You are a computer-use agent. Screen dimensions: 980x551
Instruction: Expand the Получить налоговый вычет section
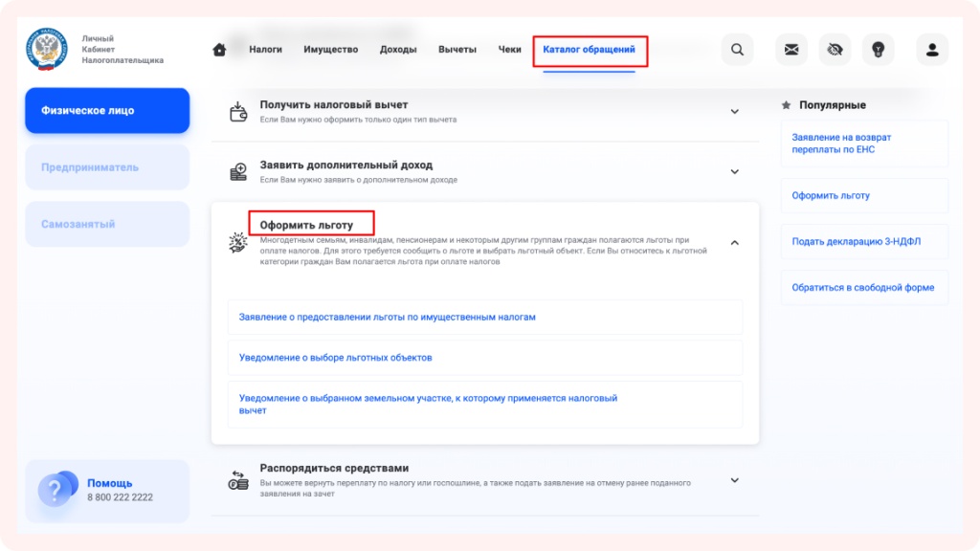pos(734,112)
